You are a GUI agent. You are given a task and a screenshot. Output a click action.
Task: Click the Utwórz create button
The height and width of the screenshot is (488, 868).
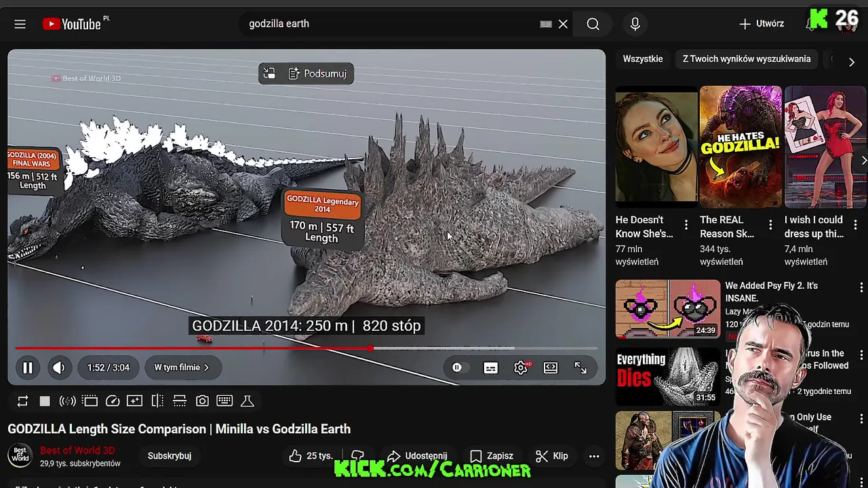762,24
